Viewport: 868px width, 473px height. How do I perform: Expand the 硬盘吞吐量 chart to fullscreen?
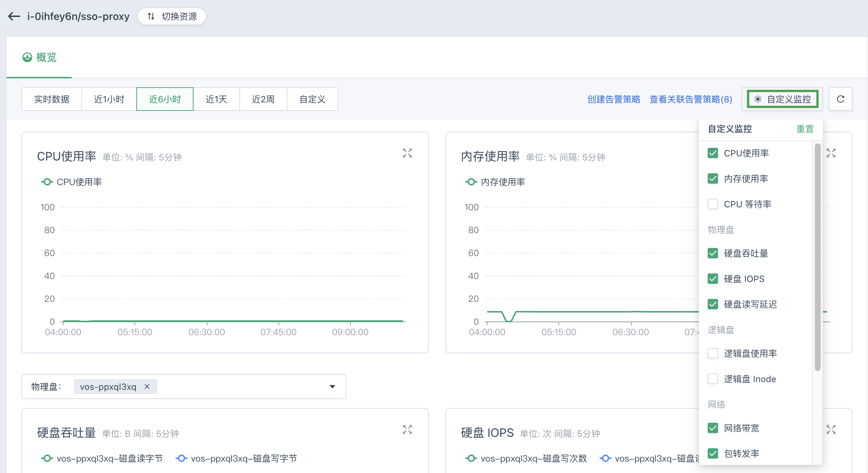[407, 429]
